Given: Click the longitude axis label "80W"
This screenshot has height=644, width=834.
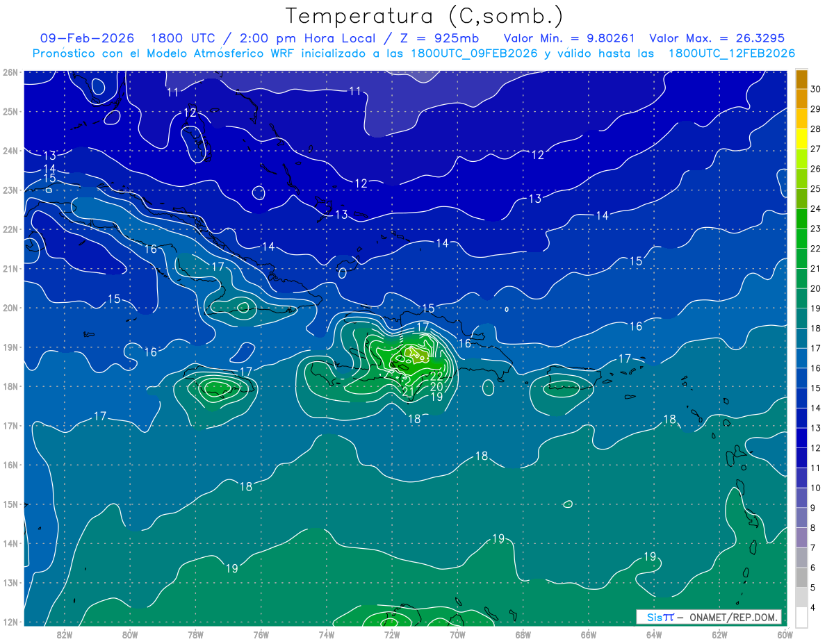Looking at the screenshot, I should (x=130, y=635).
